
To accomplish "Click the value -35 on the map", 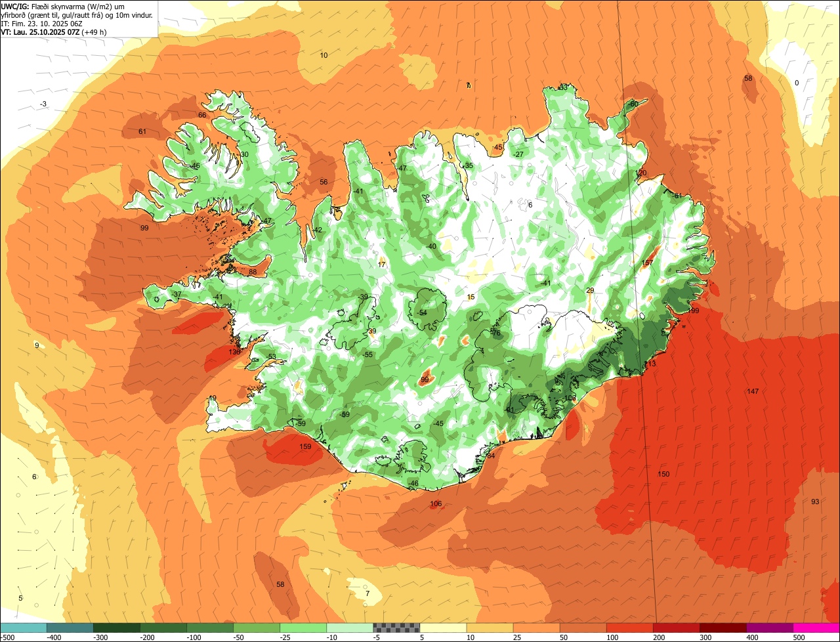I will (468, 165).
